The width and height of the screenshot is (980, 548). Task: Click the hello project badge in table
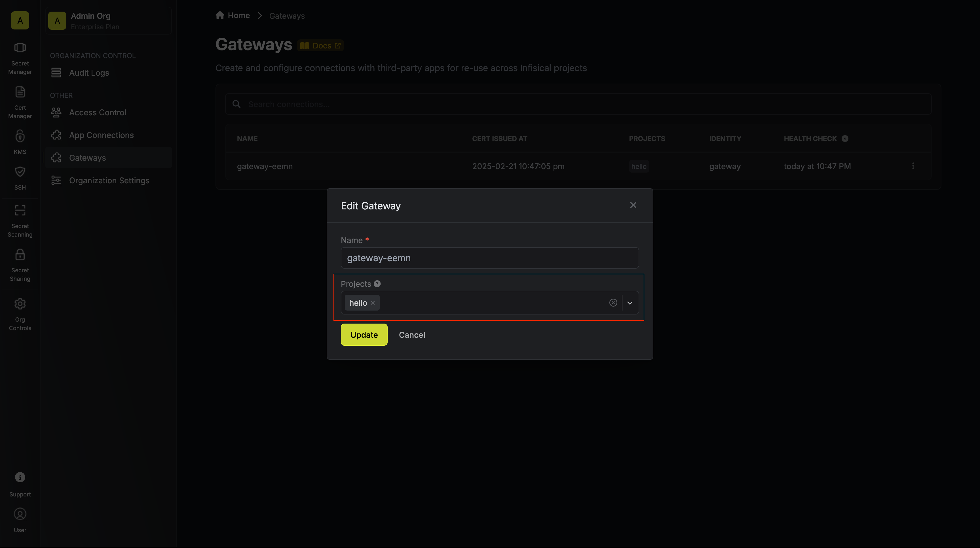click(639, 166)
